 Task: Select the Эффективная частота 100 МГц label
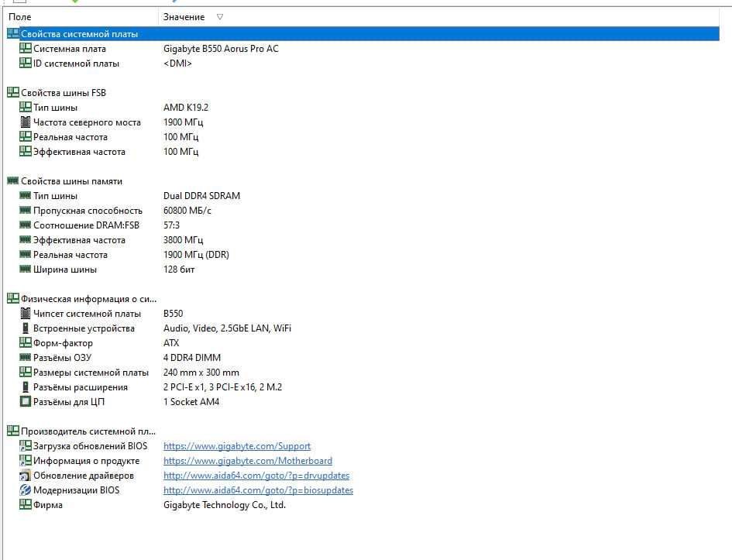(x=79, y=152)
